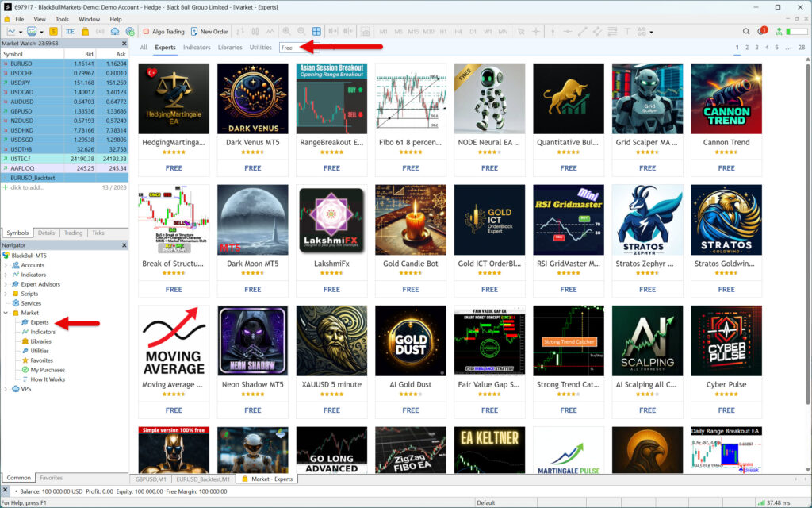812x508 pixels.
Task: Open My Purchases in the Navigator tree
Action: click(x=47, y=370)
